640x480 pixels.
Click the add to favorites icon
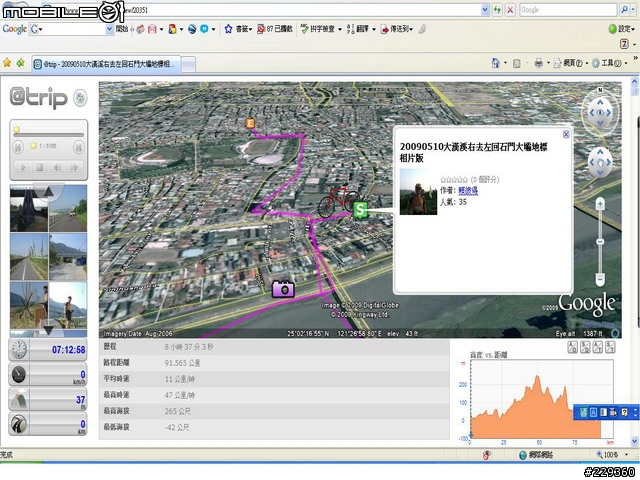tap(20, 63)
